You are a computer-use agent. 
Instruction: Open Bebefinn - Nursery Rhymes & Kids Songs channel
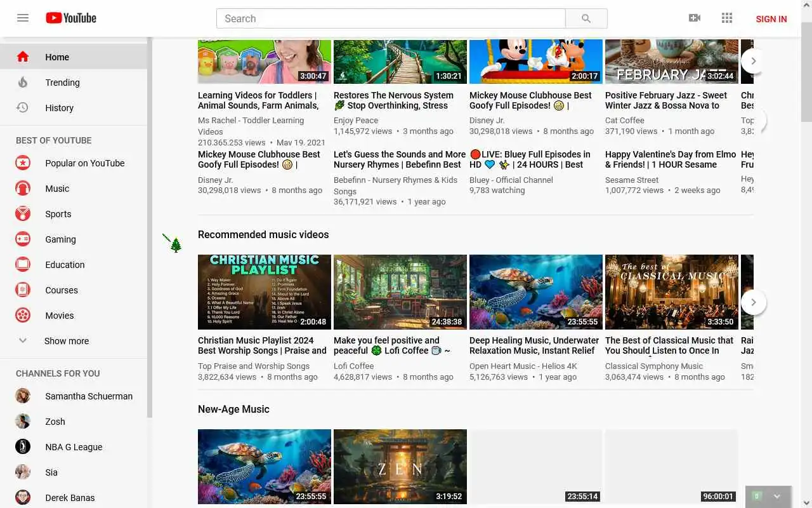[x=395, y=185]
